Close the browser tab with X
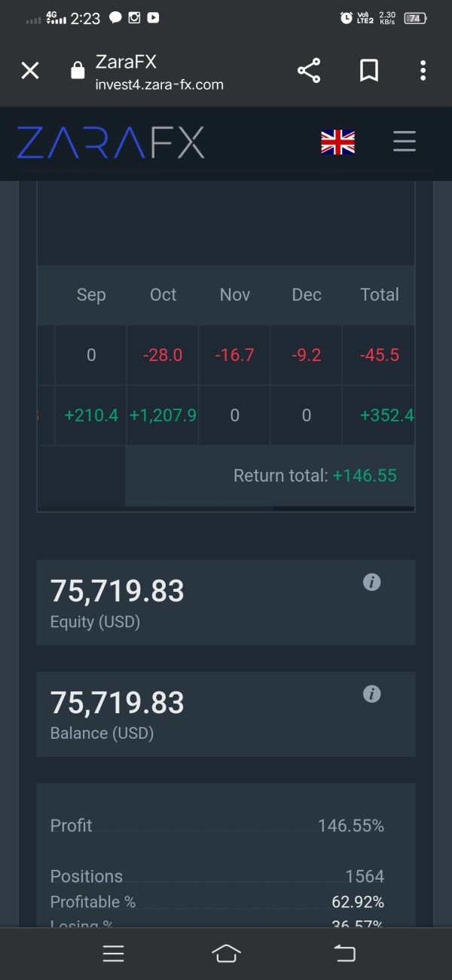The width and height of the screenshot is (452, 980). pos(30,71)
